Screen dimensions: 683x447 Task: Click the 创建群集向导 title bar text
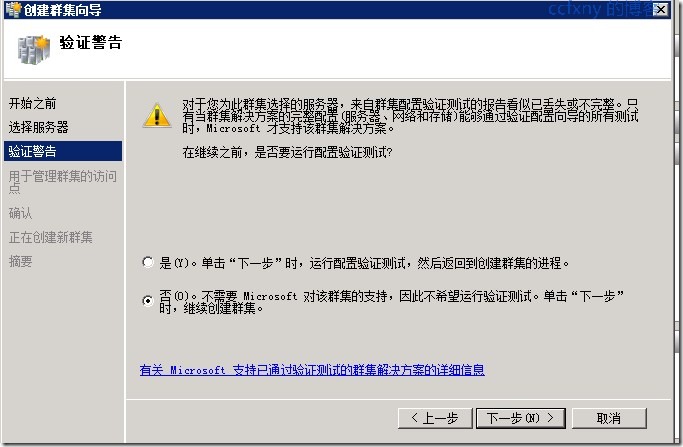click(62, 10)
